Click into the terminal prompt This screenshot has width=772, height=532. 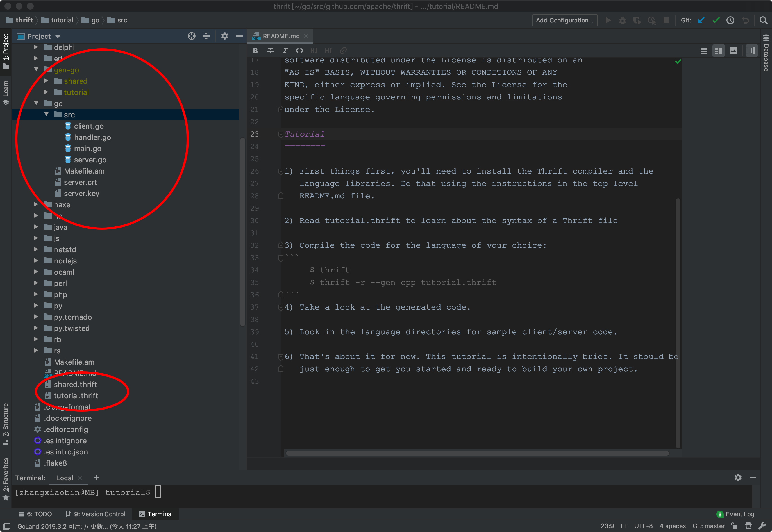coord(158,492)
